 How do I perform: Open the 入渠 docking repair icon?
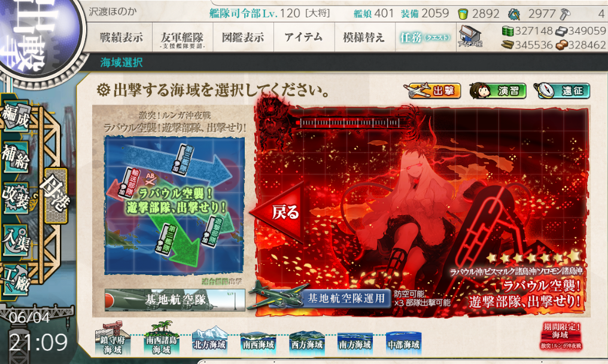point(16,240)
